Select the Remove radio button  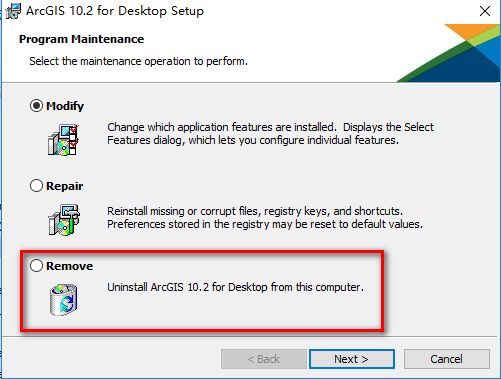(x=36, y=266)
